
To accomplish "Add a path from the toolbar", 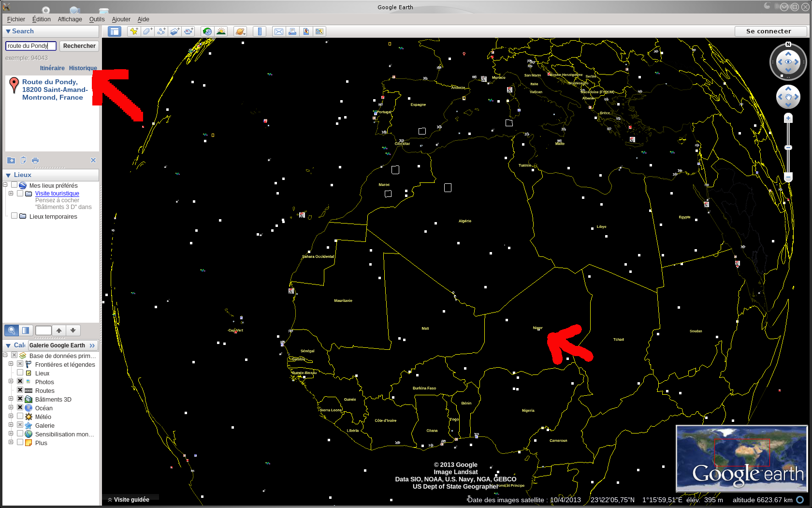I will (x=161, y=31).
